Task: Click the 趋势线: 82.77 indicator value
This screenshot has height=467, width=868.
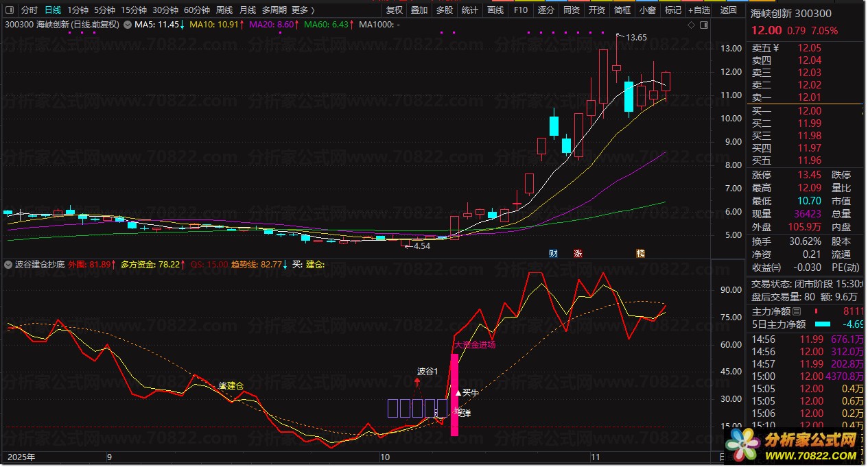Action: pos(259,264)
